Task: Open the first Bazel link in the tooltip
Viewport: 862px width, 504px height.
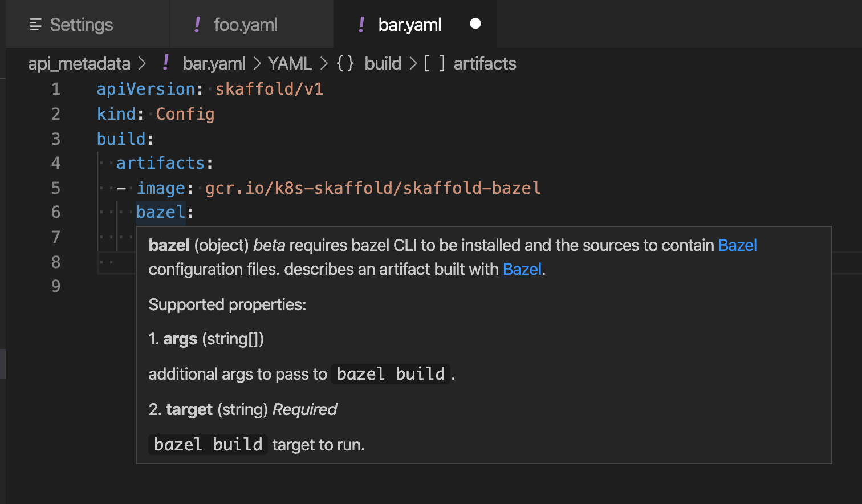Action: point(738,245)
